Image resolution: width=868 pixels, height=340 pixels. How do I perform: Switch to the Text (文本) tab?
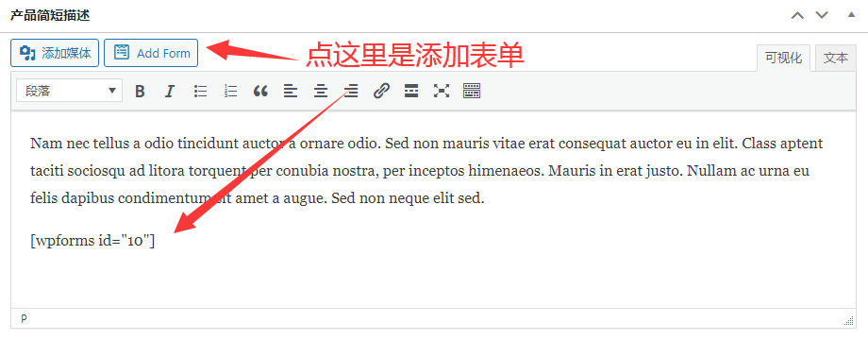point(835,59)
